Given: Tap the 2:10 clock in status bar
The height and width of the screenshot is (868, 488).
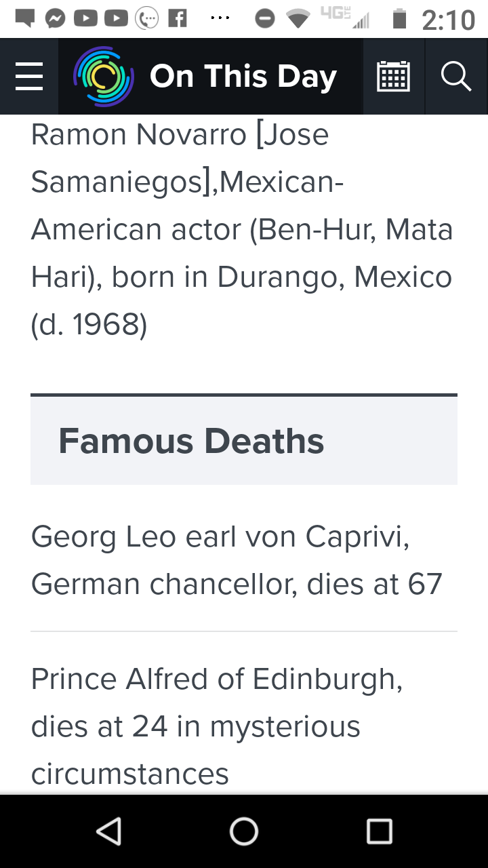Looking at the screenshot, I should point(448,20).
